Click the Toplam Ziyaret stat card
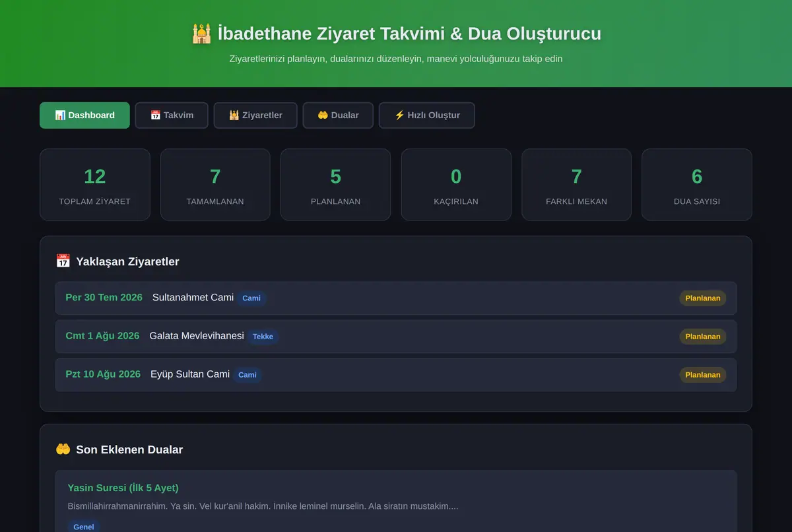The height and width of the screenshot is (532, 792). [95, 185]
